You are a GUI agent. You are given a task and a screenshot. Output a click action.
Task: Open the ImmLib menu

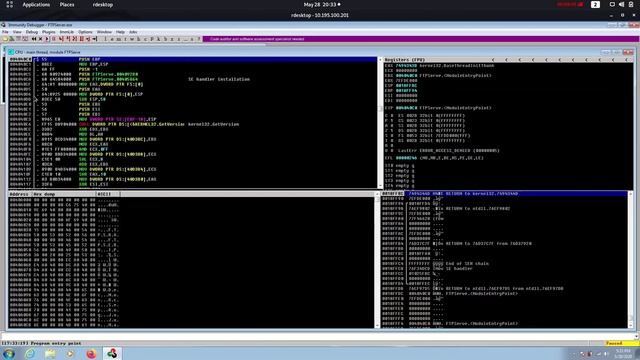click(67, 32)
